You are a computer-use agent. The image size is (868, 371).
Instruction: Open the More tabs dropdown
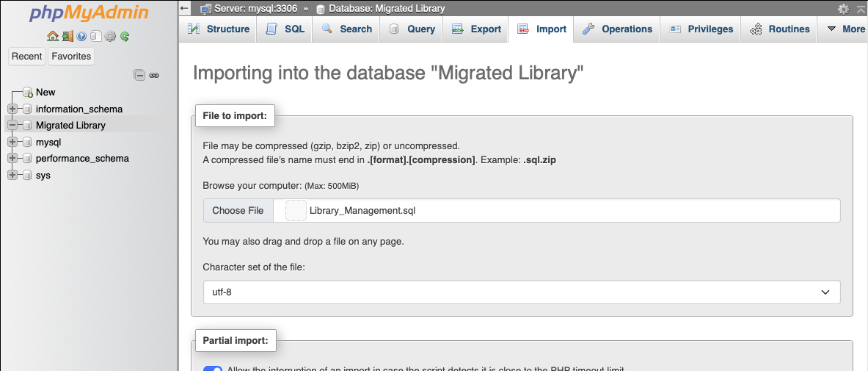[845, 29]
